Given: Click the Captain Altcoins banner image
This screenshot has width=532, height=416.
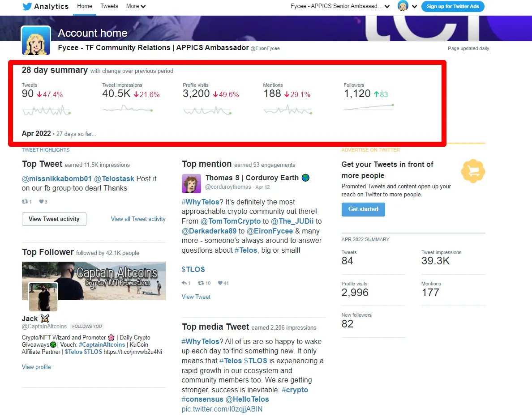Looking at the screenshot, I should click(x=94, y=281).
